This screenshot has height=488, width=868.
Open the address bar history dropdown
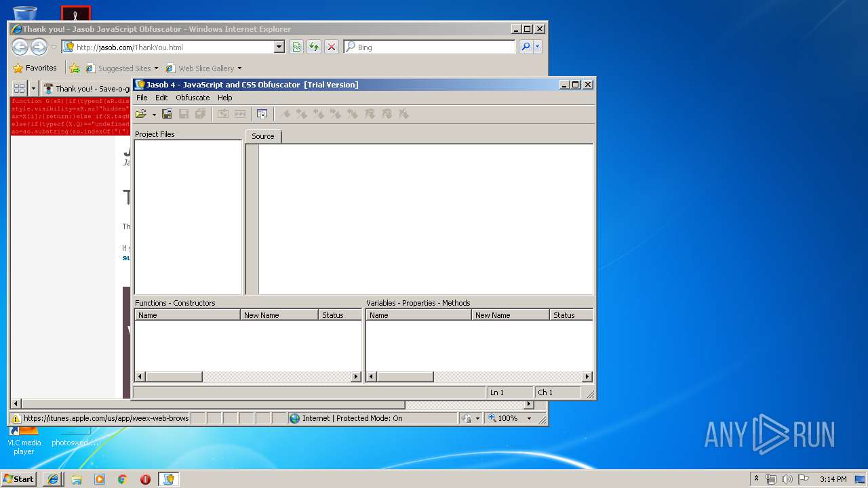[279, 47]
